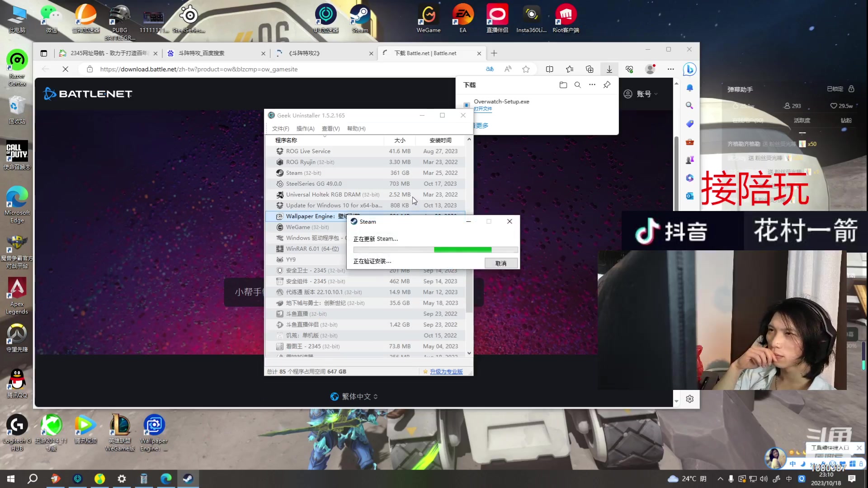Sort list by 程序名称 column header

coord(325,141)
